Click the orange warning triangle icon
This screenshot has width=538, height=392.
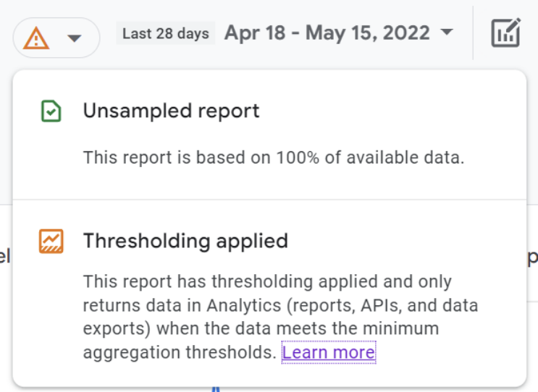click(36, 38)
